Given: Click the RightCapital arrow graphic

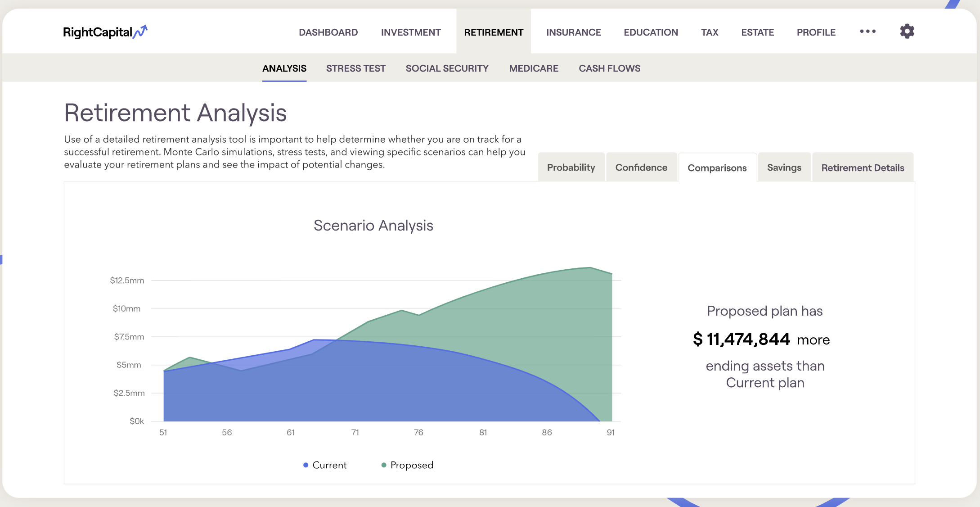Looking at the screenshot, I should [140, 30].
